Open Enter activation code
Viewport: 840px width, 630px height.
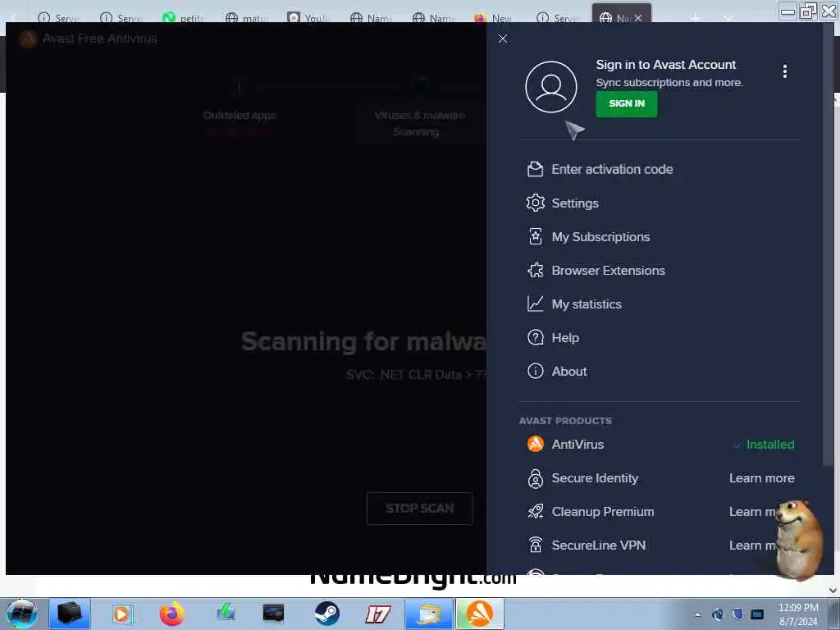tap(612, 169)
